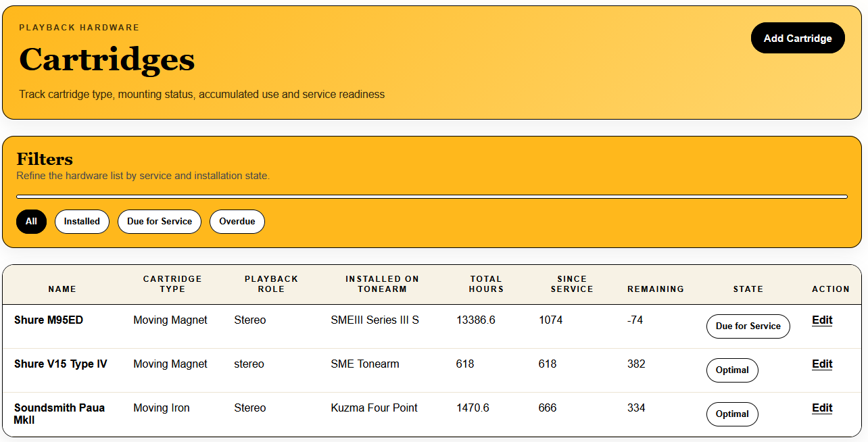This screenshot has width=868, height=442.
Task: Click the Action column header
Action: (x=831, y=289)
